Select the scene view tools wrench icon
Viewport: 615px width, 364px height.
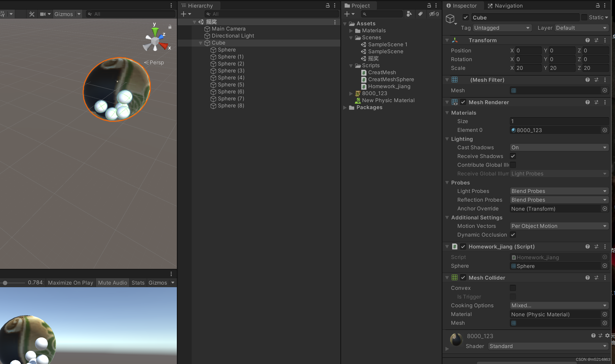[31, 14]
